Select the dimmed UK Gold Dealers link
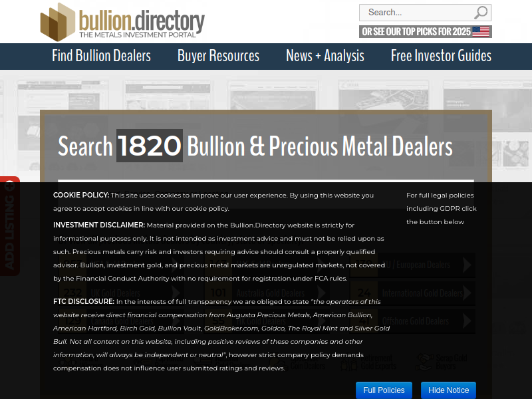This screenshot has height=399, width=532. click(115, 293)
